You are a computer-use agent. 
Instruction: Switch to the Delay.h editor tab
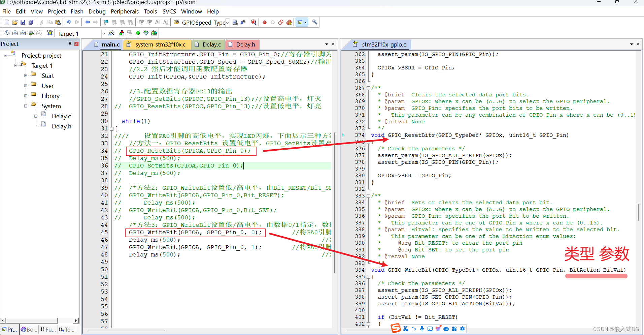click(242, 44)
